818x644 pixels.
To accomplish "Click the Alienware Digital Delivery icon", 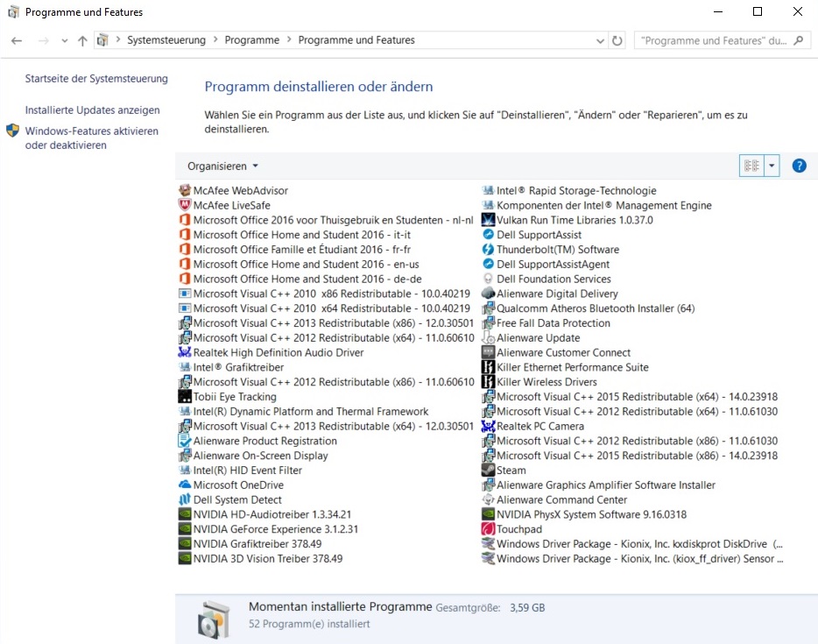I will (488, 294).
